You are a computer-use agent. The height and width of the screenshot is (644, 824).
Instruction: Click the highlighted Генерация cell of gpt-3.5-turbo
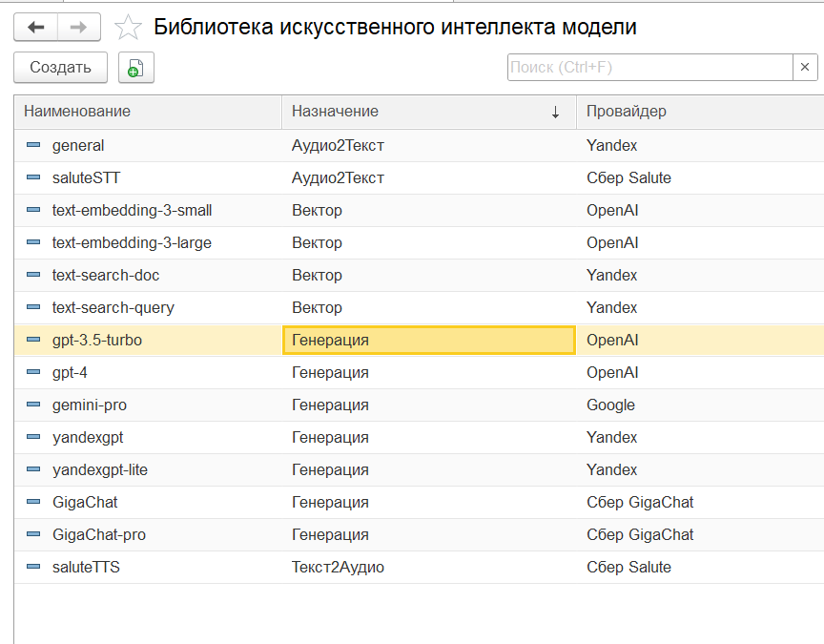coord(428,340)
